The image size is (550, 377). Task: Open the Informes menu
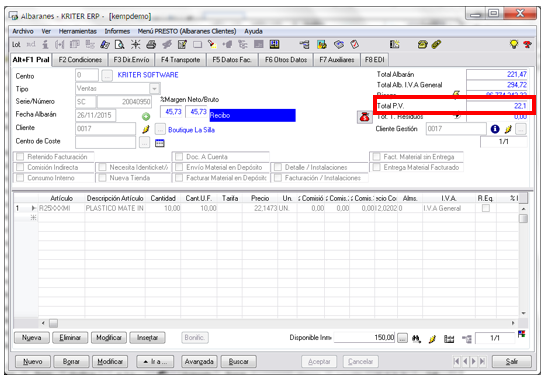click(117, 31)
